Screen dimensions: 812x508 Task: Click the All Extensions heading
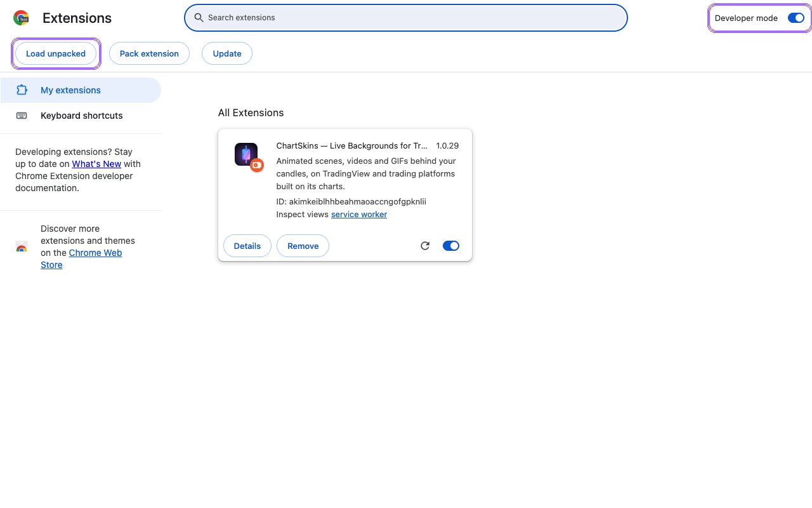251,113
